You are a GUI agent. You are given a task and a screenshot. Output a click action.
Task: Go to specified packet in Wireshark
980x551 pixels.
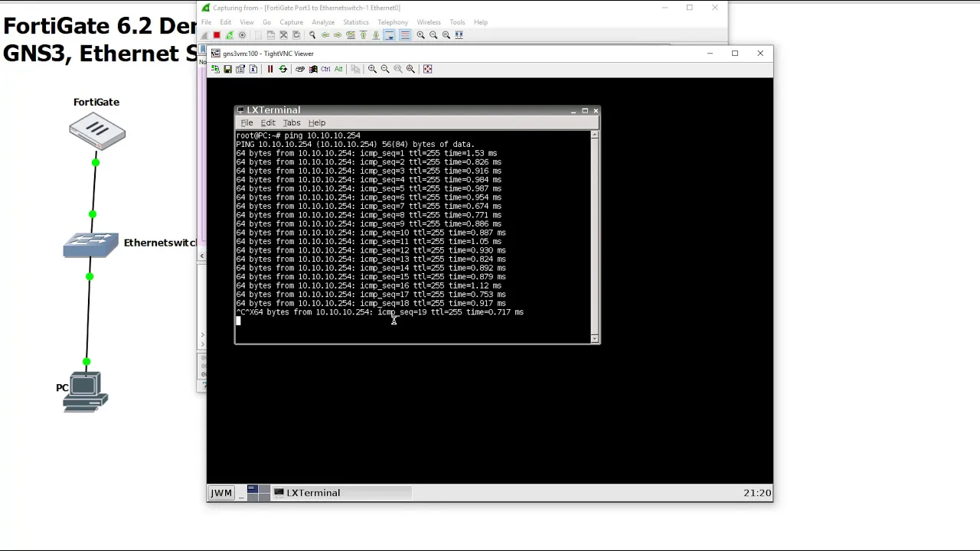pos(351,35)
